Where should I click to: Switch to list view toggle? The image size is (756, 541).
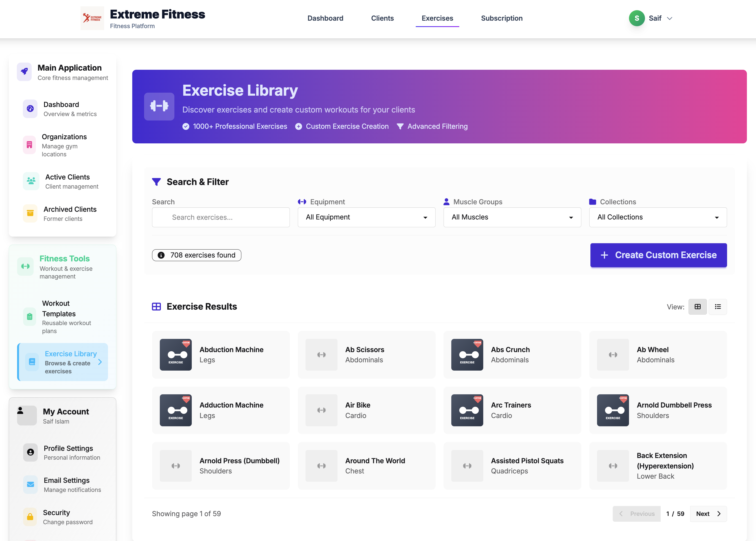[x=718, y=307]
